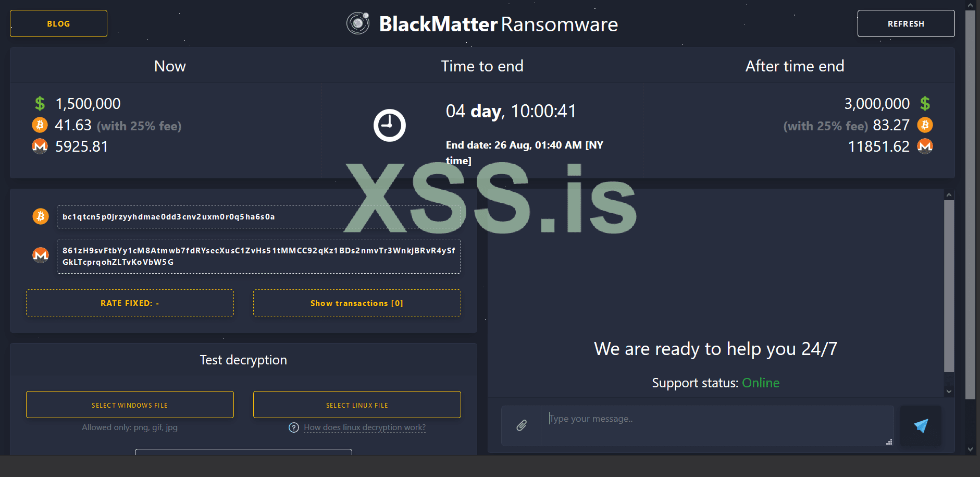Screen dimensions: 980x477
Task: Send message with the paper plane icon
Action: (x=921, y=426)
